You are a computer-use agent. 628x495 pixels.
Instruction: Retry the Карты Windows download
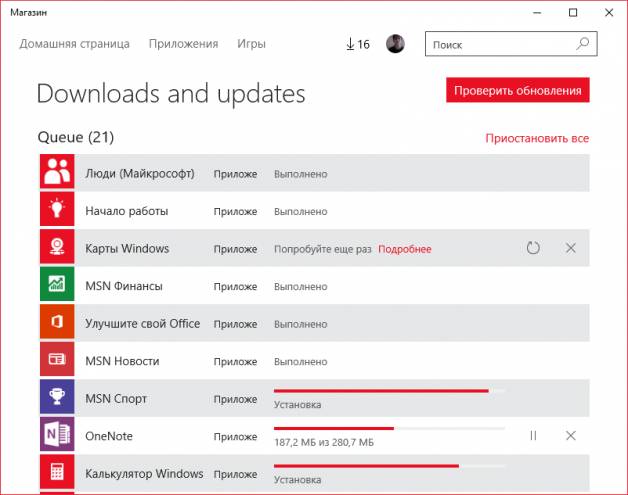point(533,248)
